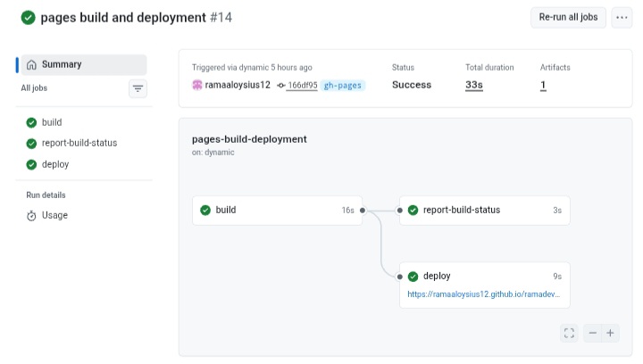
Task: Click the 'Success' status value
Action: [412, 85]
